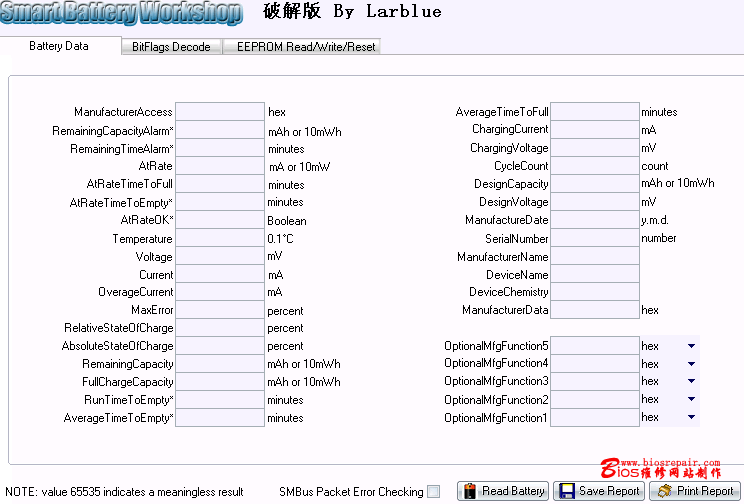Open the OptionalMfgFunction4 format dropdown
Screen dimensions: 744x504
pos(691,364)
